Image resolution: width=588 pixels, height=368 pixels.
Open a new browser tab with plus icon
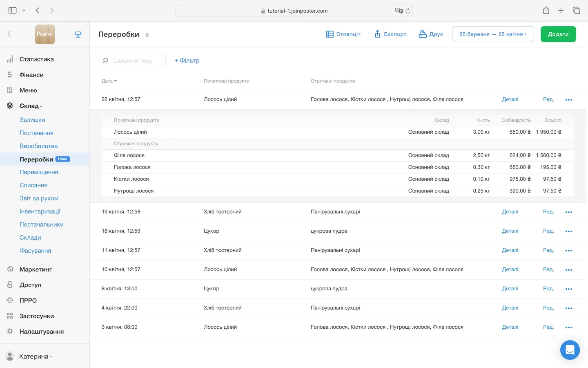click(x=561, y=11)
